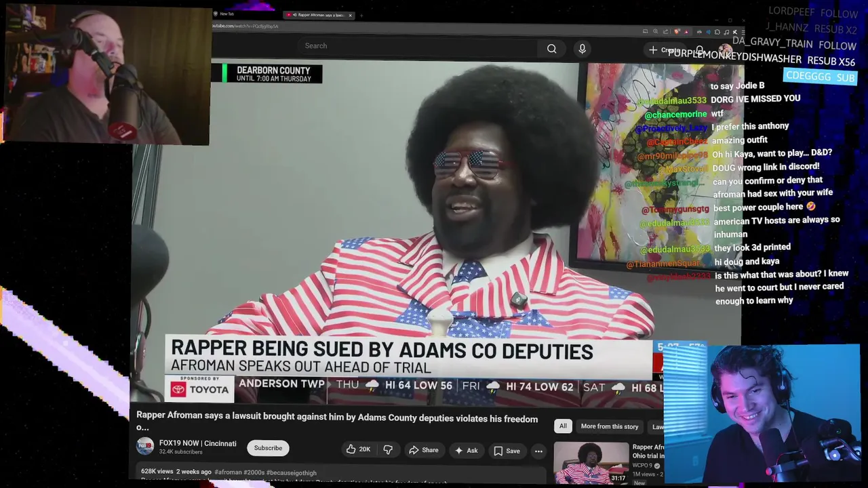Click the CDEGGGG SUB alert banner
The height and width of the screenshot is (488, 868).
tap(820, 77)
